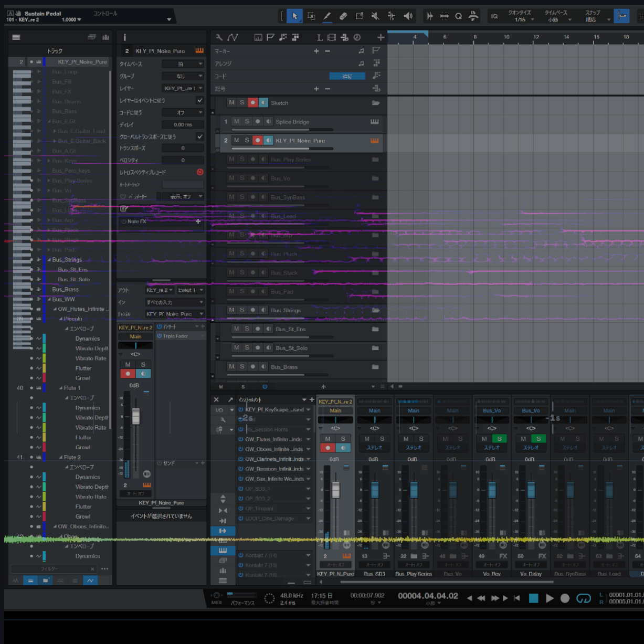The width and height of the screenshot is (644, 644).
Task: Select the Mute tool in the toolbar
Action: point(375,16)
